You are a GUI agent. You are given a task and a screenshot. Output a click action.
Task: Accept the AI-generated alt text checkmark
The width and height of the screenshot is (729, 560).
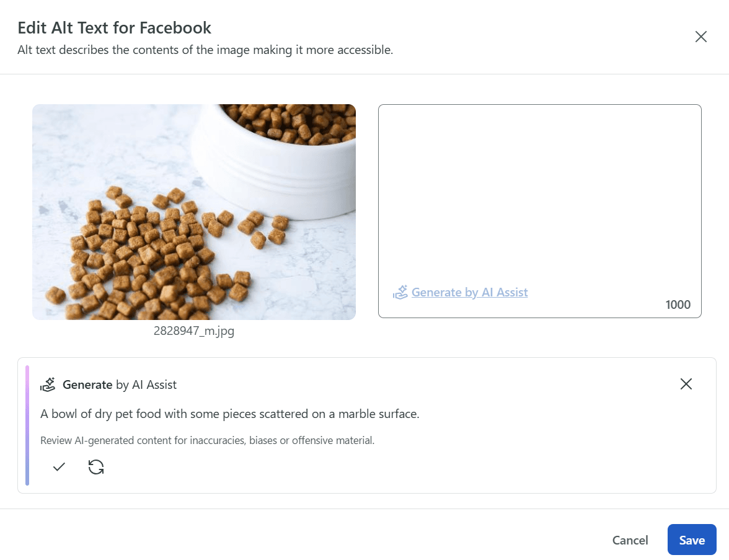tap(59, 467)
